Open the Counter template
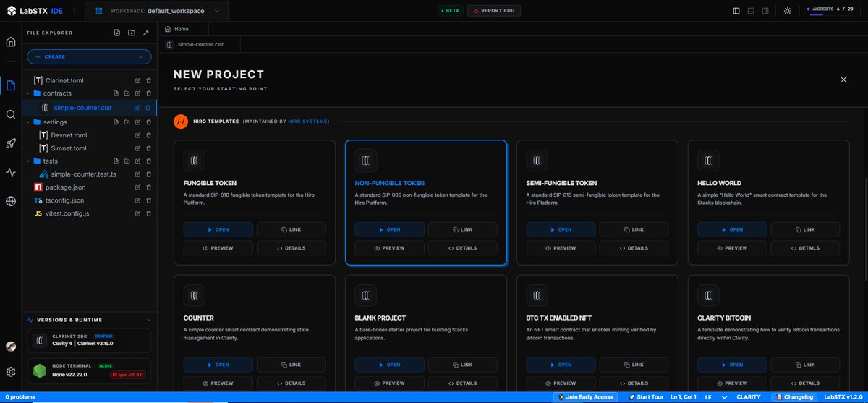 218,365
